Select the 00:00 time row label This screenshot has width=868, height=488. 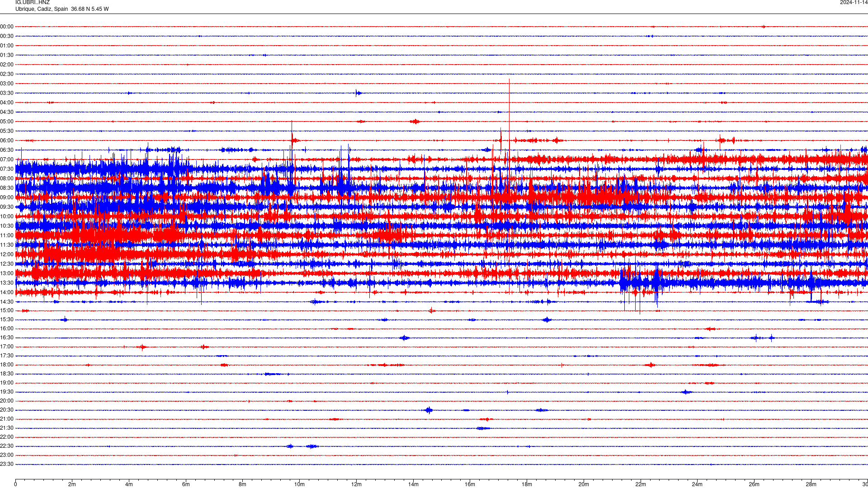click(x=7, y=27)
